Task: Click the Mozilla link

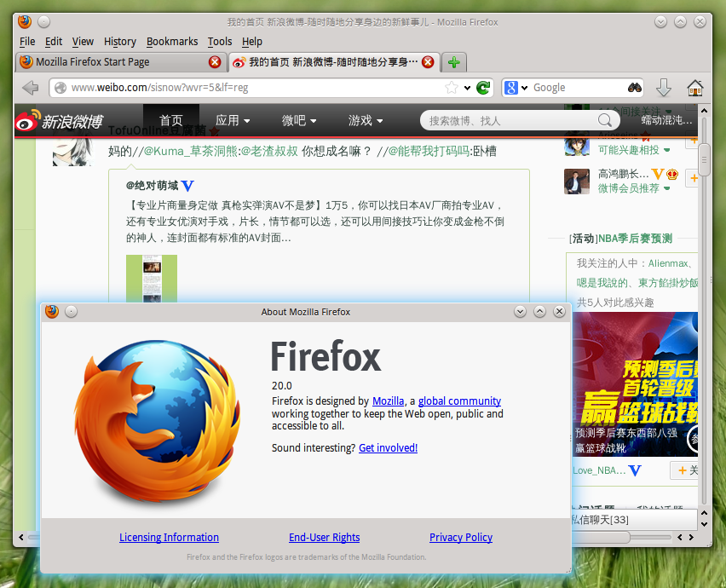Action: (388, 401)
